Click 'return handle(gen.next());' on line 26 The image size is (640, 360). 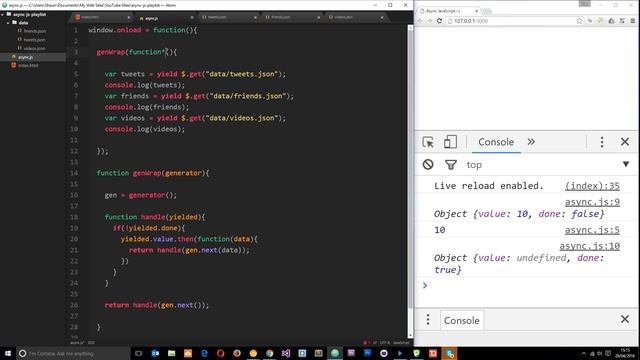point(157,305)
